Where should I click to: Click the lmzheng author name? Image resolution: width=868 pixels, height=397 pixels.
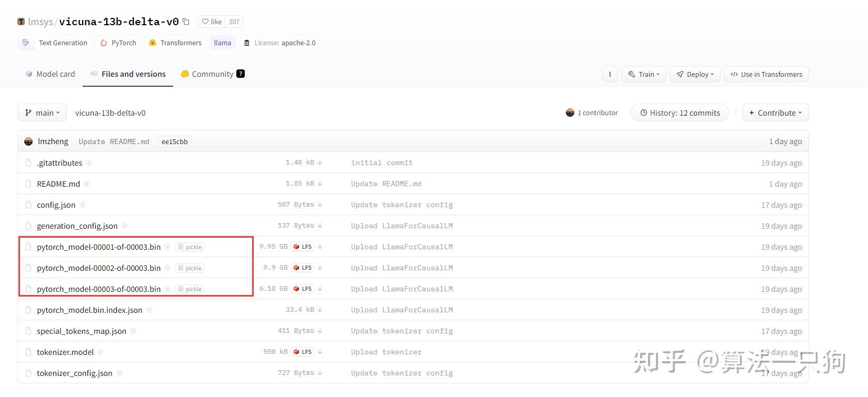pyautogui.click(x=53, y=141)
